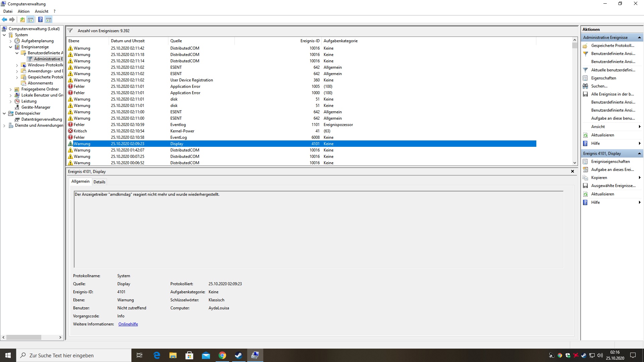Open the Aktion menu

point(23,11)
